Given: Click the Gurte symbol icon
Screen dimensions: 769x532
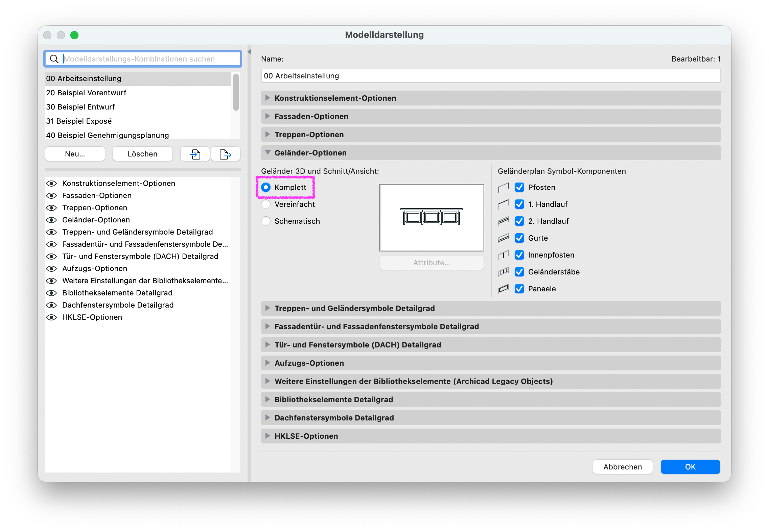Looking at the screenshot, I should pos(503,238).
